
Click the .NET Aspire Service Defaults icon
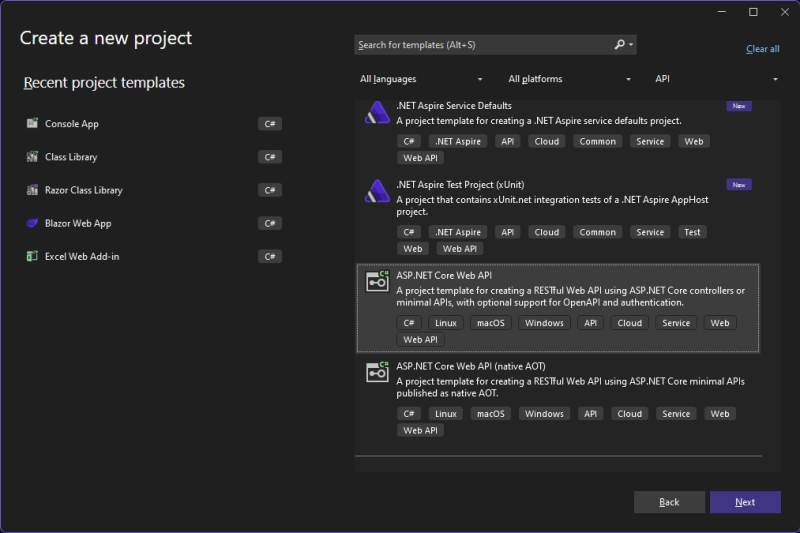coord(378,113)
